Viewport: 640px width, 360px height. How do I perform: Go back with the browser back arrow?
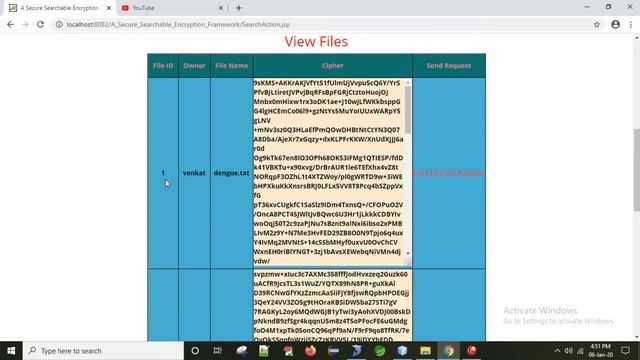pos(10,24)
